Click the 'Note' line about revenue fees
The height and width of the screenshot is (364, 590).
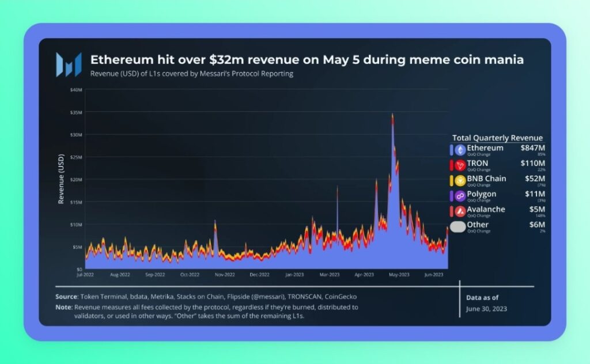tap(207, 312)
